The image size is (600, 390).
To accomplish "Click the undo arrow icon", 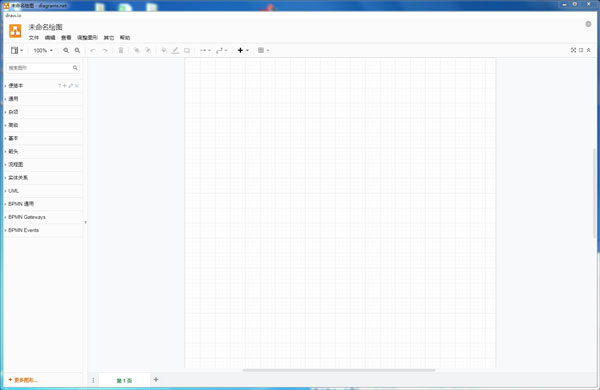I will pyautogui.click(x=93, y=50).
